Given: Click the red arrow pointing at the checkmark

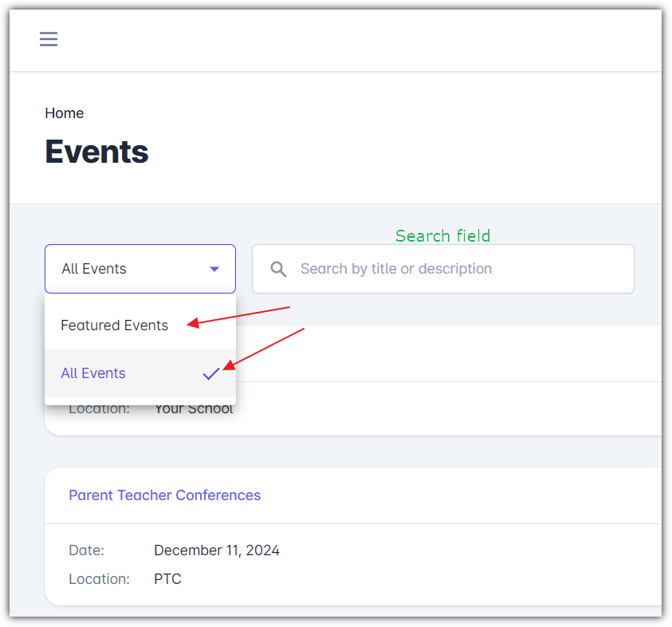Looking at the screenshot, I should coord(264,348).
